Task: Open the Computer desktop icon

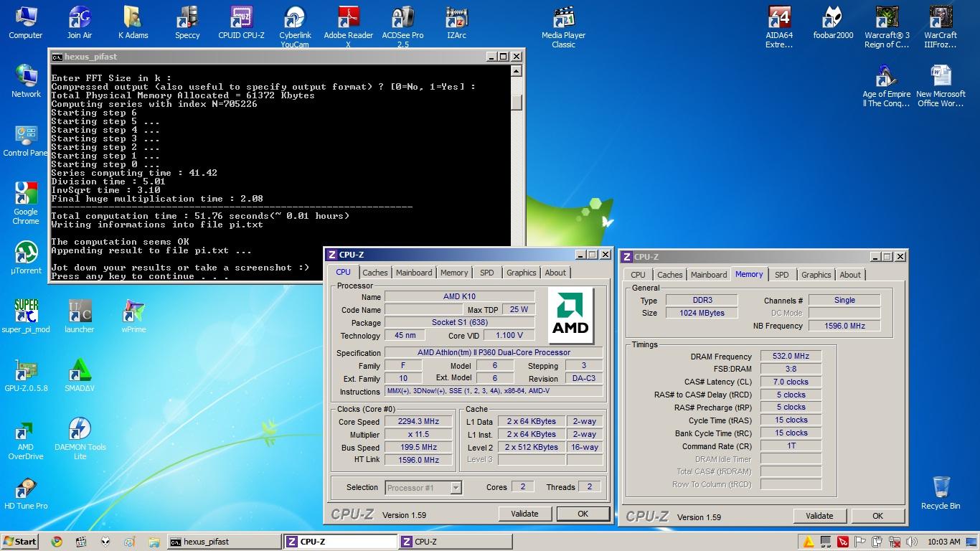Action: [x=26, y=23]
